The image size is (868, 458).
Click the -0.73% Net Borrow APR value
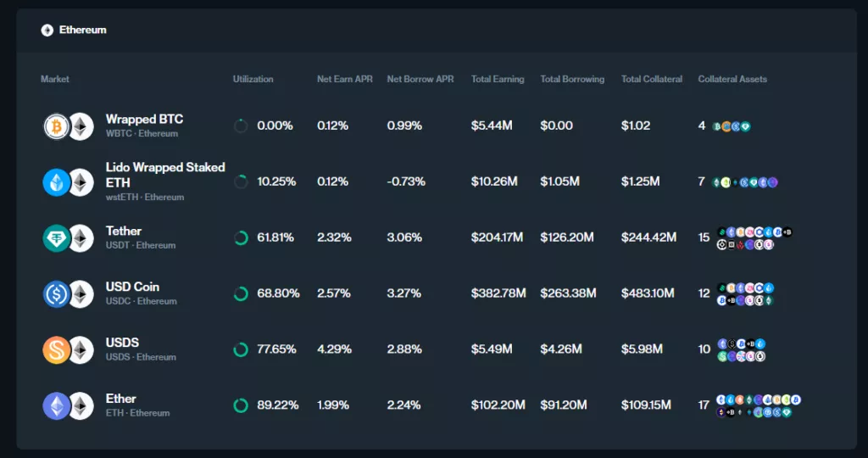[406, 182]
